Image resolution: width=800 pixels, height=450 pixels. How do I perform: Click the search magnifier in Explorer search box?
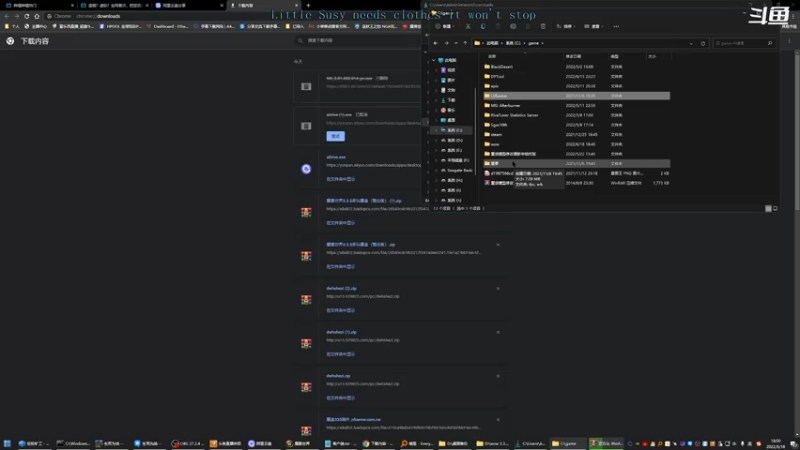(x=769, y=43)
